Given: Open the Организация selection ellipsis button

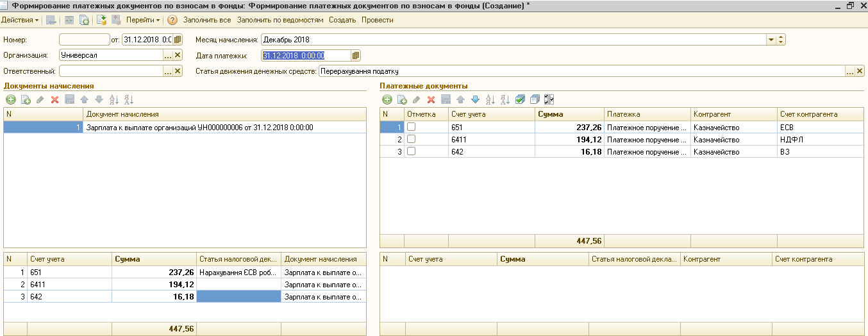Looking at the screenshot, I should [x=167, y=55].
